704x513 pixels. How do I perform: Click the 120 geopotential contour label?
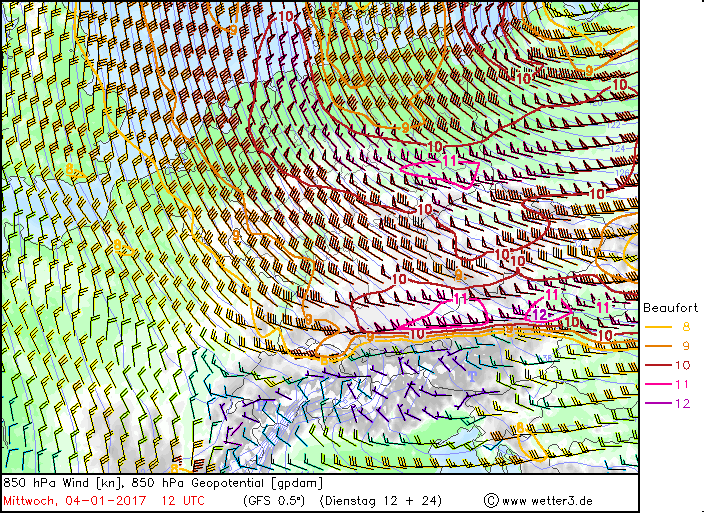click(x=597, y=103)
